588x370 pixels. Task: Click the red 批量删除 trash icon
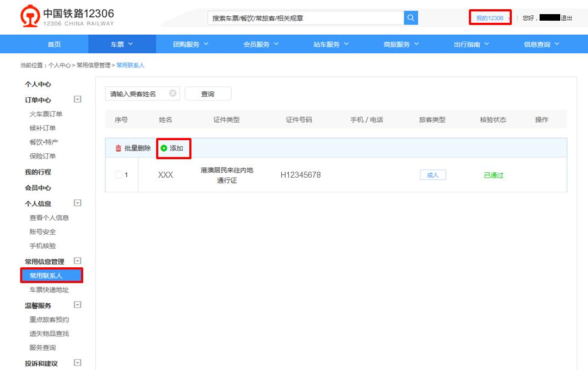118,148
